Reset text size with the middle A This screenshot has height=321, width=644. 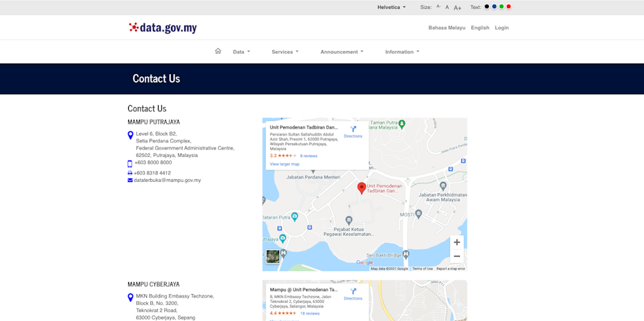pos(447,8)
